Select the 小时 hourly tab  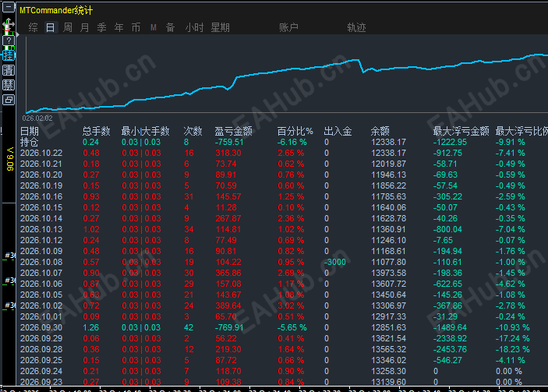[x=194, y=27]
